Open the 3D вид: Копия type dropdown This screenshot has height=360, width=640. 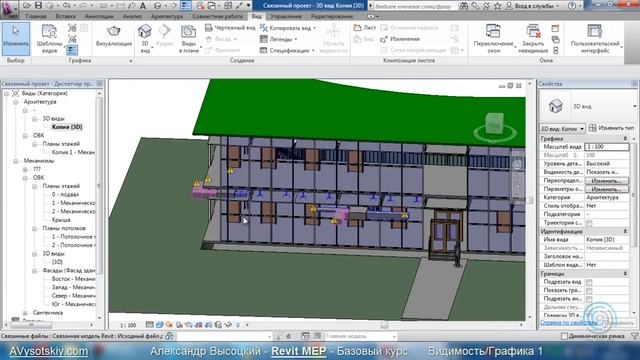coord(562,129)
